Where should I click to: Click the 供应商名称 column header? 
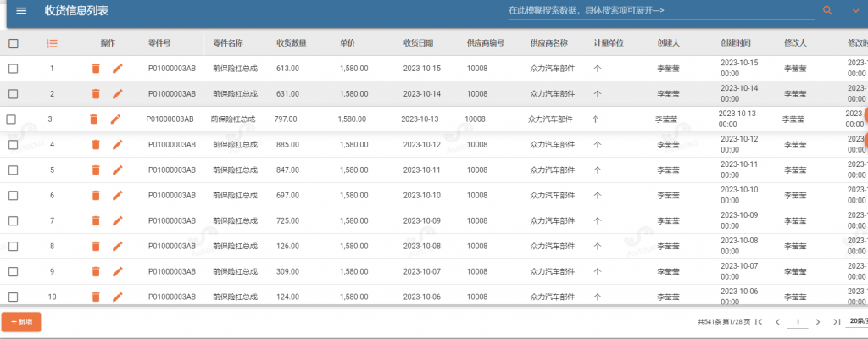[x=549, y=43]
